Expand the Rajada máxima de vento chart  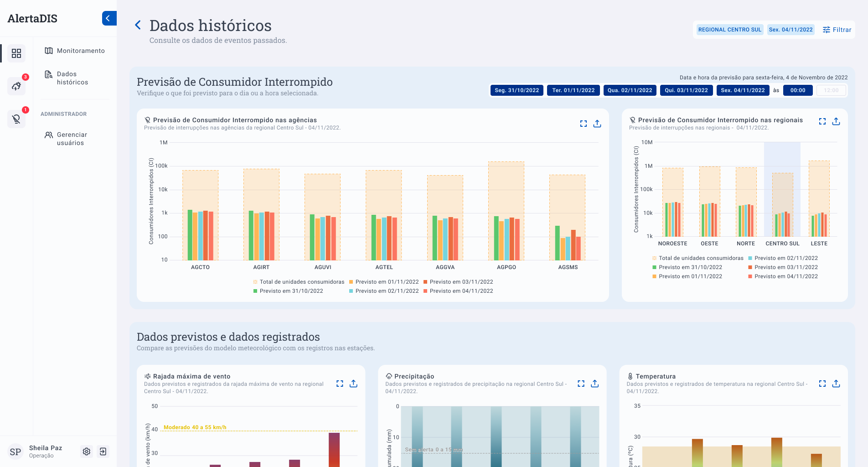coord(340,384)
